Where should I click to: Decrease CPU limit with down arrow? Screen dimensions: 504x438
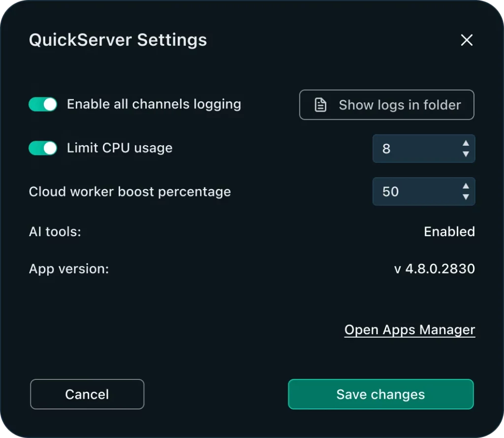[466, 154]
